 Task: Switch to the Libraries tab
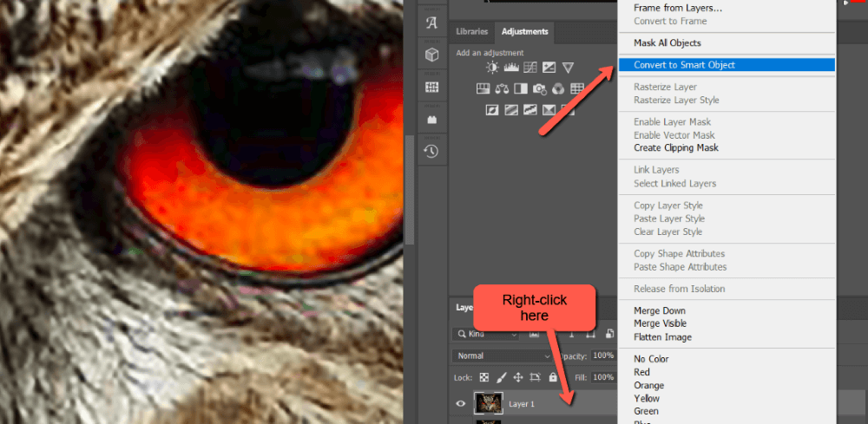pos(473,32)
